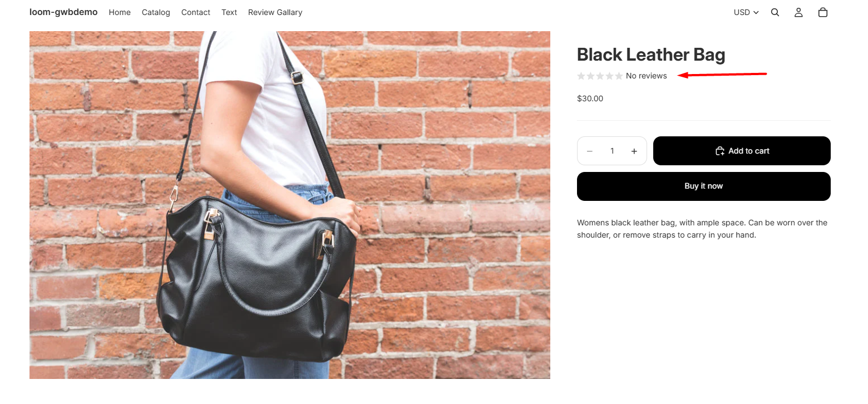Image resolution: width=868 pixels, height=404 pixels.
Task: Click the Buy it now button
Action: (x=704, y=186)
